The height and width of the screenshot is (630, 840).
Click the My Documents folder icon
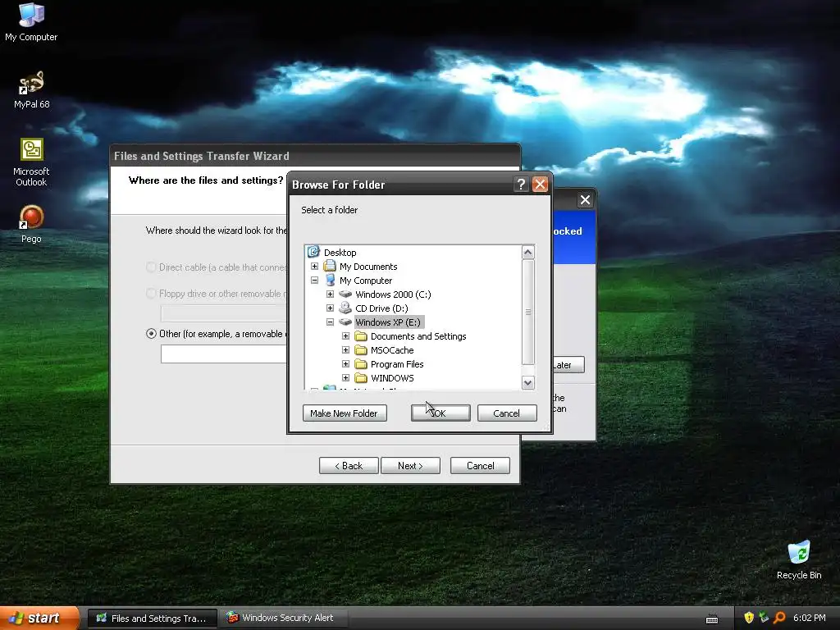pyautogui.click(x=330, y=267)
